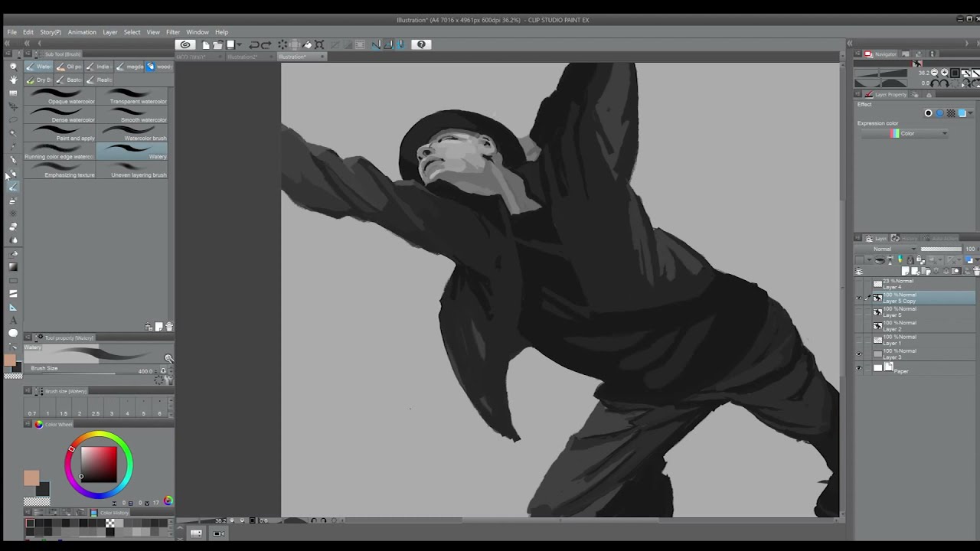Viewport: 980px width, 551px height.
Task: Toggle brush size pressure lock icon
Action: 163,371
